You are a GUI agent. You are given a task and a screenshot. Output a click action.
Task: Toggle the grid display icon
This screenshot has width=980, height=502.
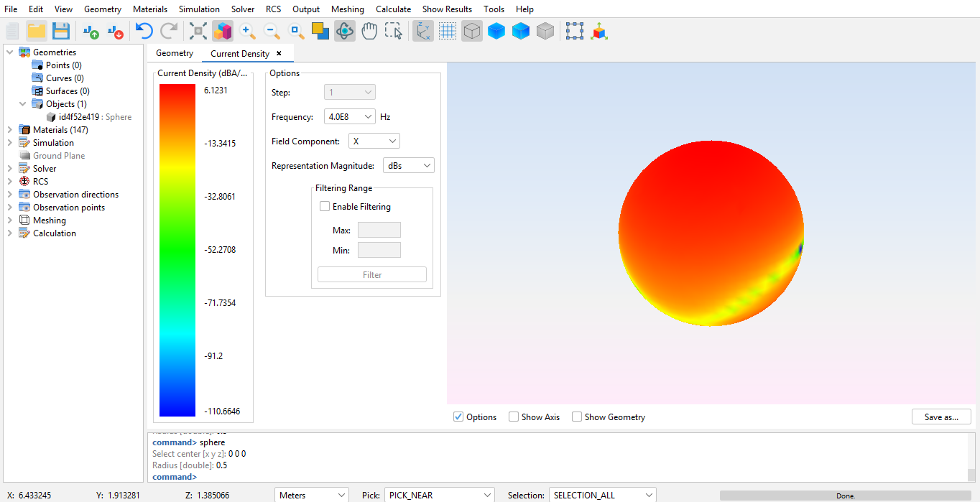pos(448,31)
